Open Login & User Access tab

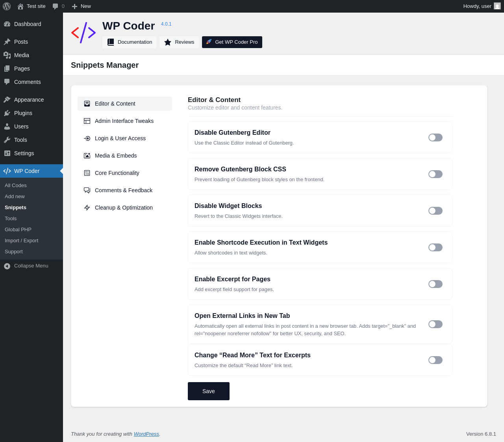point(125,138)
